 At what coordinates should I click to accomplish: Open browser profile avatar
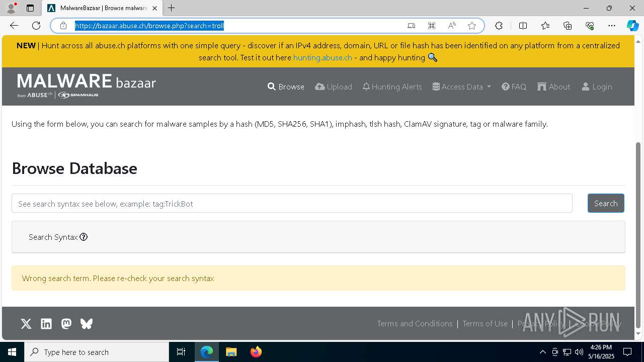(11, 8)
